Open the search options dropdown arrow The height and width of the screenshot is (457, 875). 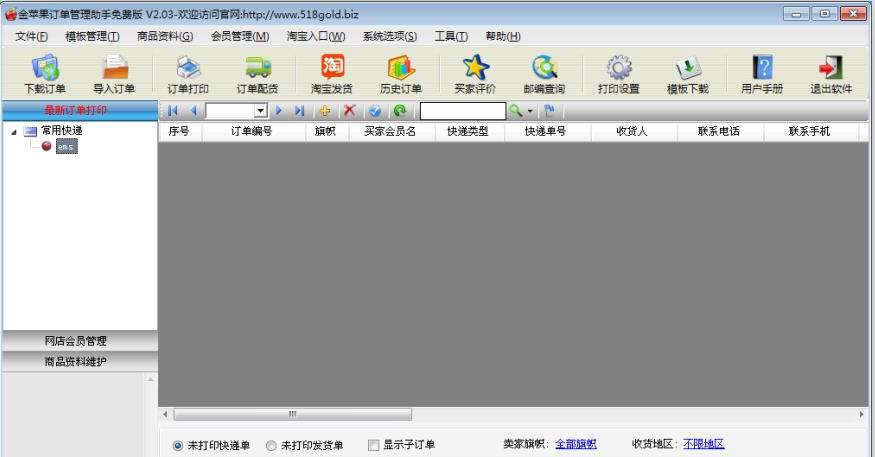(530, 110)
